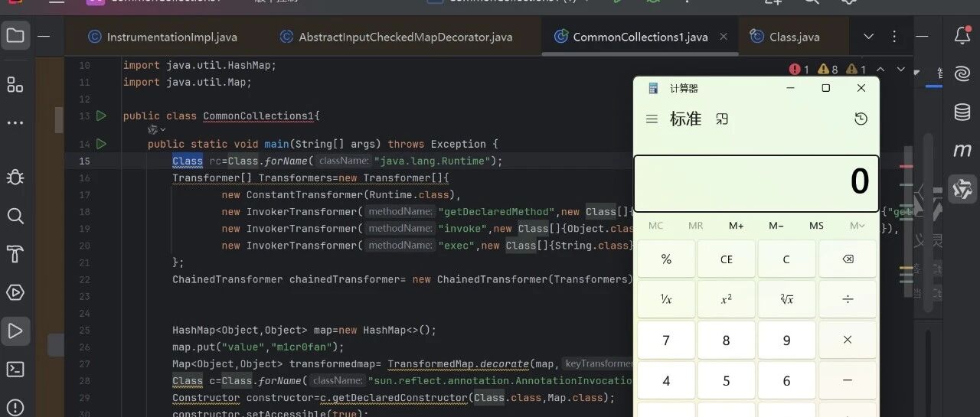Image resolution: width=980 pixels, height=417 pixels.
Task: Open the Find magnifier icon in left sidebar
Action: (x=15, y=217)
